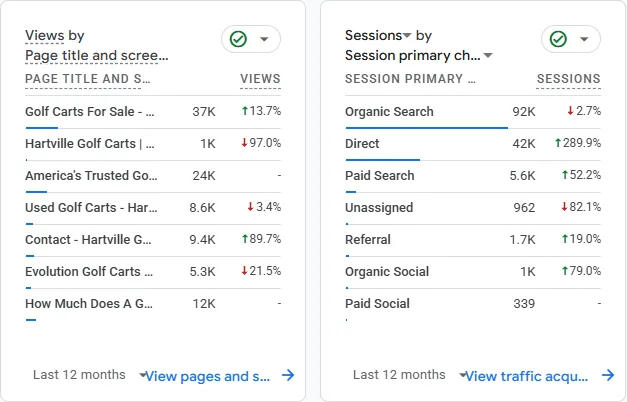Screen dimensions: 627x402
Task: Click 339 sessions value
Action: pos(524,304)
